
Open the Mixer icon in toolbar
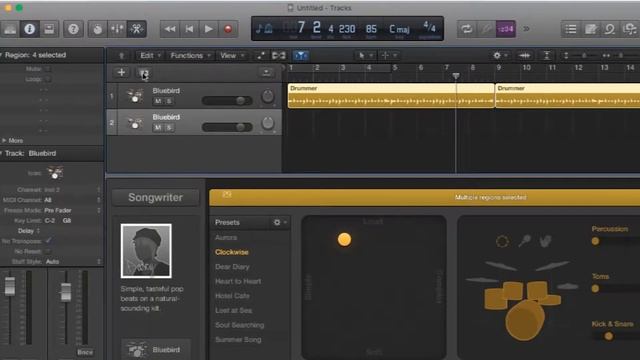click(117, 29)
